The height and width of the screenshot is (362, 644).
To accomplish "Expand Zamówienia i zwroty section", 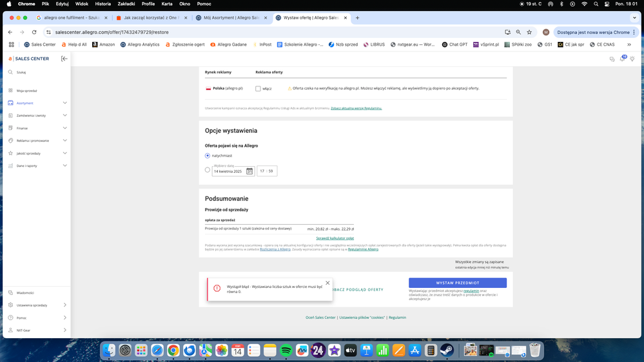I will point(65,115).
